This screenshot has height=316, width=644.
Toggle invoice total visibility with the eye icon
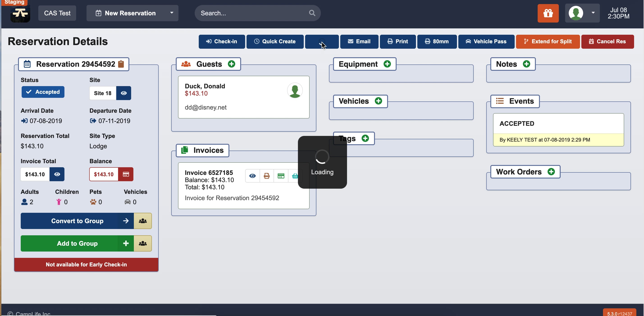click(57, 174)
